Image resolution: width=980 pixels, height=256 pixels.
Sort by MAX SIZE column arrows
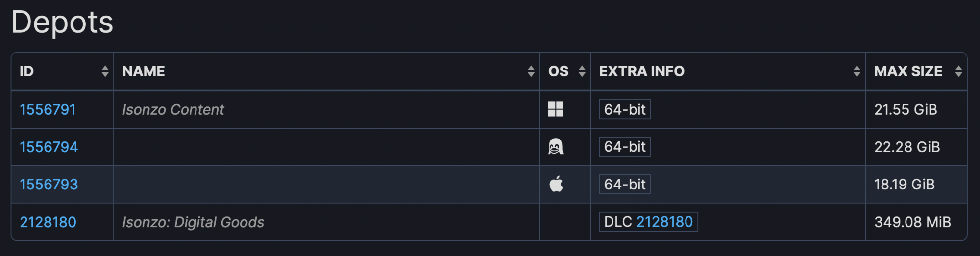pyautogui.click(x=958, y=71)
